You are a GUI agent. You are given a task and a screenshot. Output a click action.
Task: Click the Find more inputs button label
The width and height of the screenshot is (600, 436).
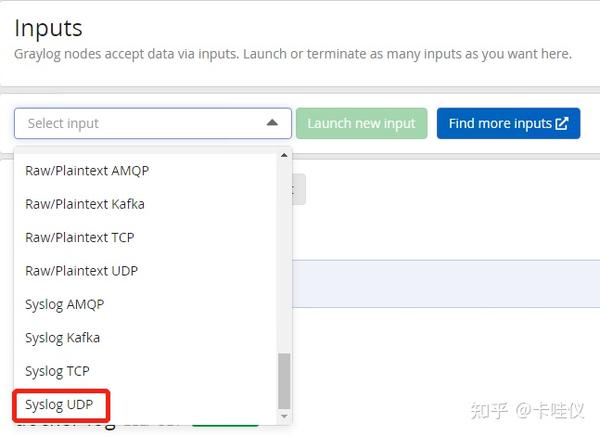coord(500,123)
